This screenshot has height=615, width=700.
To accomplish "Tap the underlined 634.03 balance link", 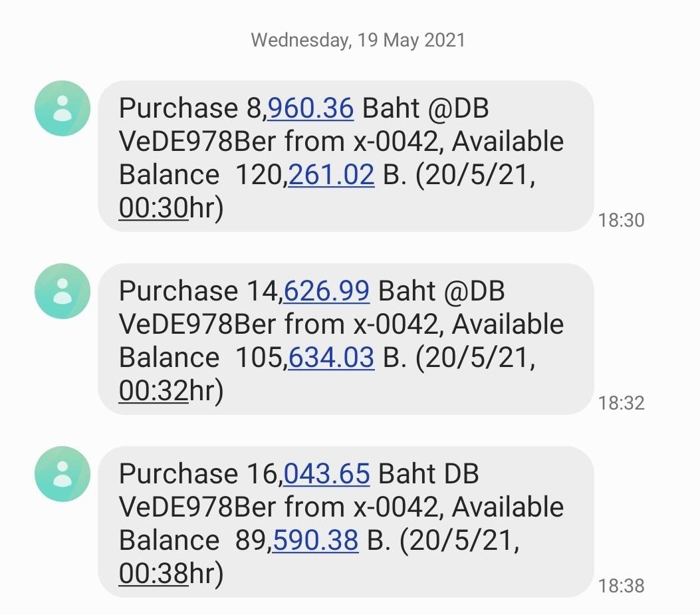I will point(331,357).
